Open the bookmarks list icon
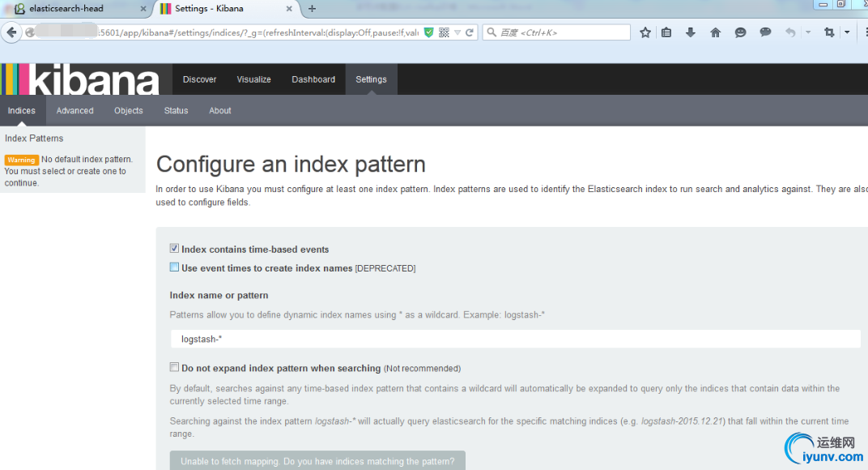 (x=666, y=32)
